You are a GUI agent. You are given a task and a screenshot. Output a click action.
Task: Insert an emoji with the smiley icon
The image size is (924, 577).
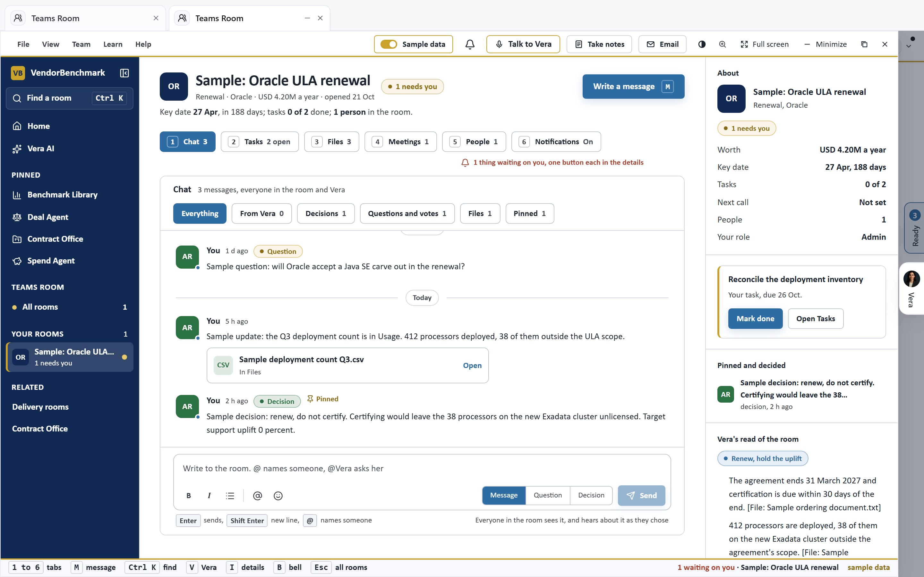(x=278, y=495)
